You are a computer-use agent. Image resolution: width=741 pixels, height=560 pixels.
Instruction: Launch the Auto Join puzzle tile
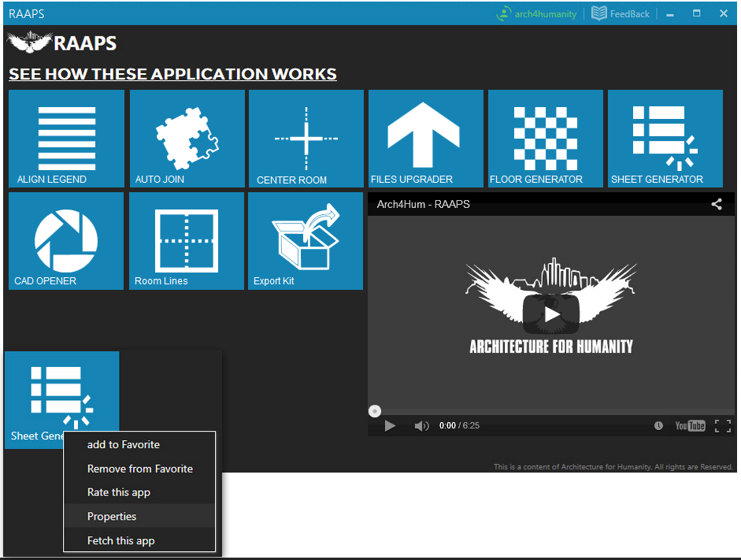(187, 139)
